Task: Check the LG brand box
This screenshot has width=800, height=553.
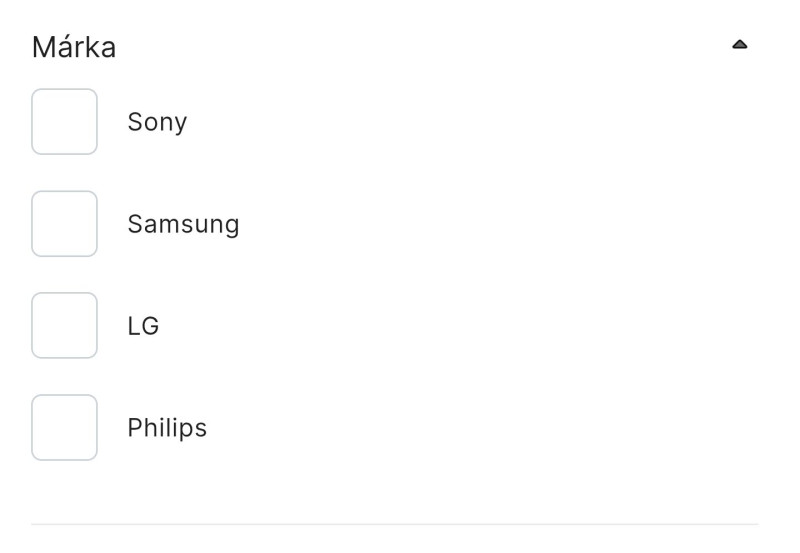Action: (x=64, y=326)
